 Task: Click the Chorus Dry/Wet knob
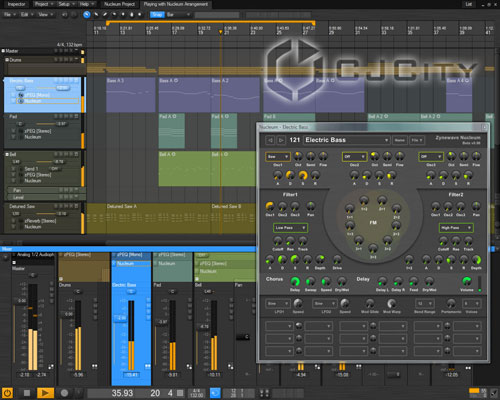342,282
